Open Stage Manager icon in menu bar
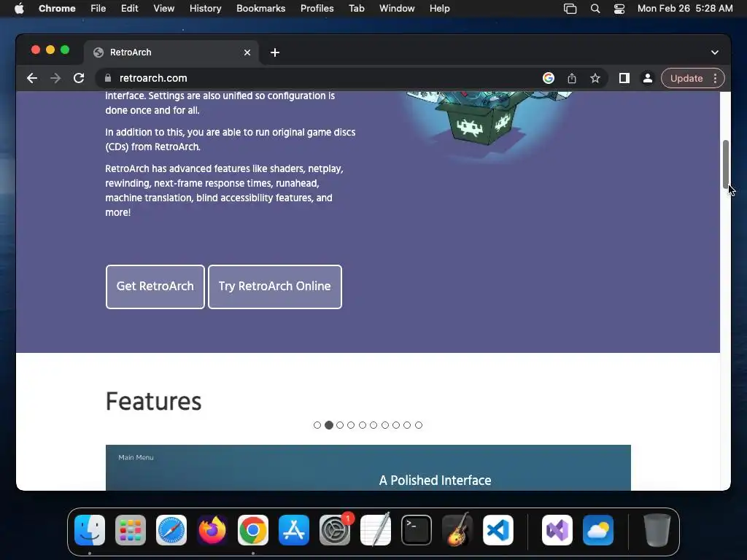 click(570, 9)
